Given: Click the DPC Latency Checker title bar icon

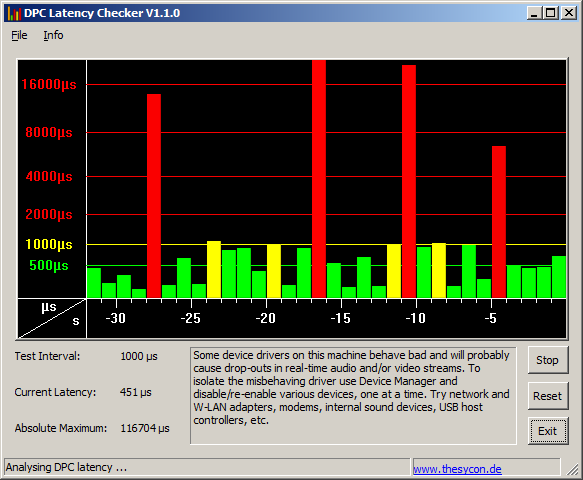Looking at the screenshot, I should tap(14, 13).
